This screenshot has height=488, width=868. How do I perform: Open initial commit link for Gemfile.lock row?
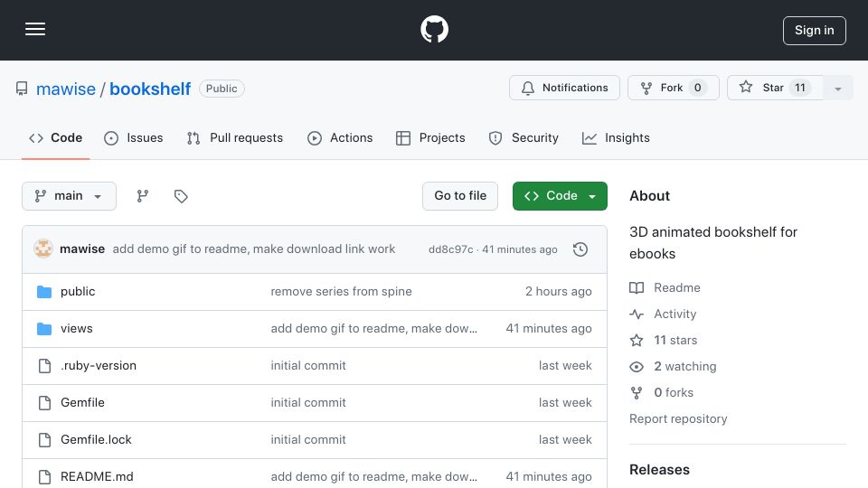308,440
